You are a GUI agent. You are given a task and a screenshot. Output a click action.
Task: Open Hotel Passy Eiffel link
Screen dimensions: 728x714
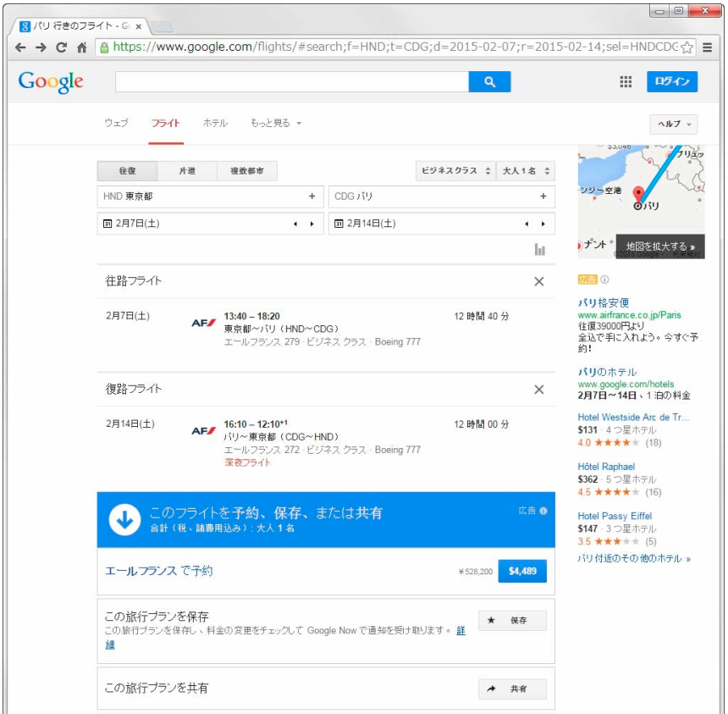615,516
